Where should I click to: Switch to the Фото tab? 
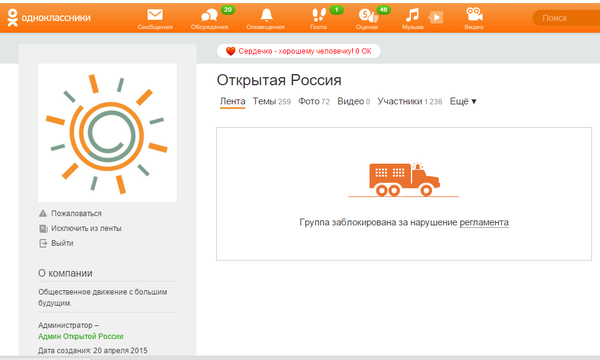click(x=314, y=101)
